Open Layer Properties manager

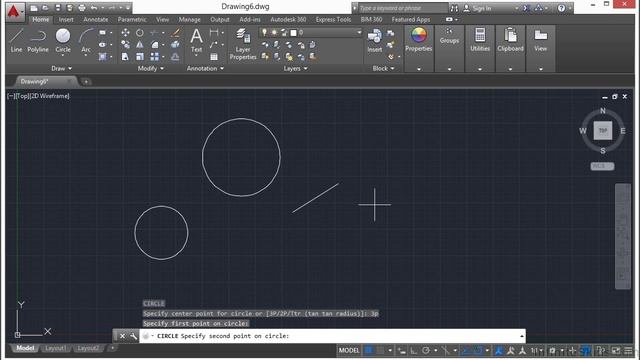point(243,44)
